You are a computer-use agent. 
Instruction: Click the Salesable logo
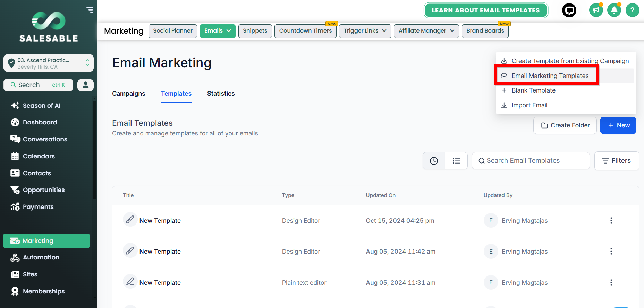[49, 27]
